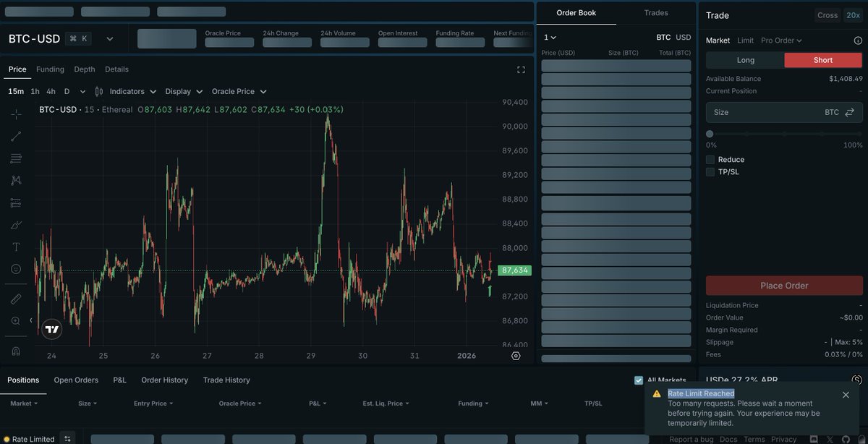The height and width of the screenshot is (444, 868).
Task: Switch order side to Short
Action: (823, 60)
